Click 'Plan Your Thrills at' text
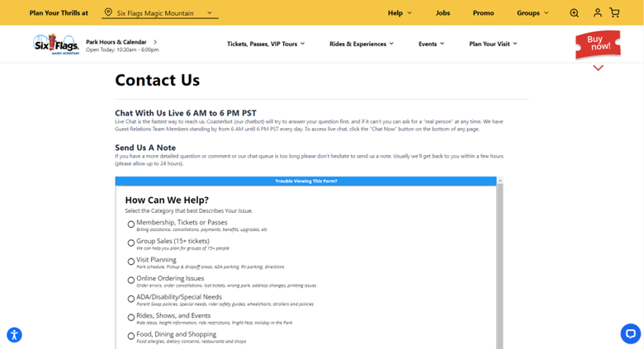644x349 pixels. [59, 13]
